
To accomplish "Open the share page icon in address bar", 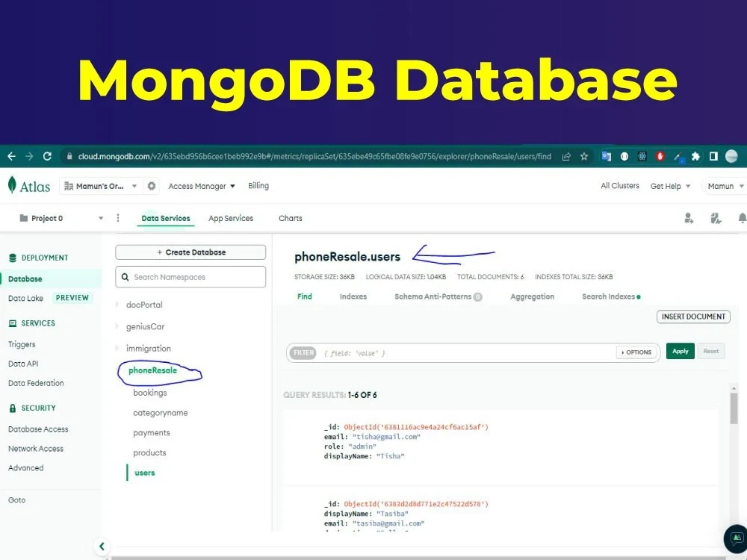I will pos(566,156).
